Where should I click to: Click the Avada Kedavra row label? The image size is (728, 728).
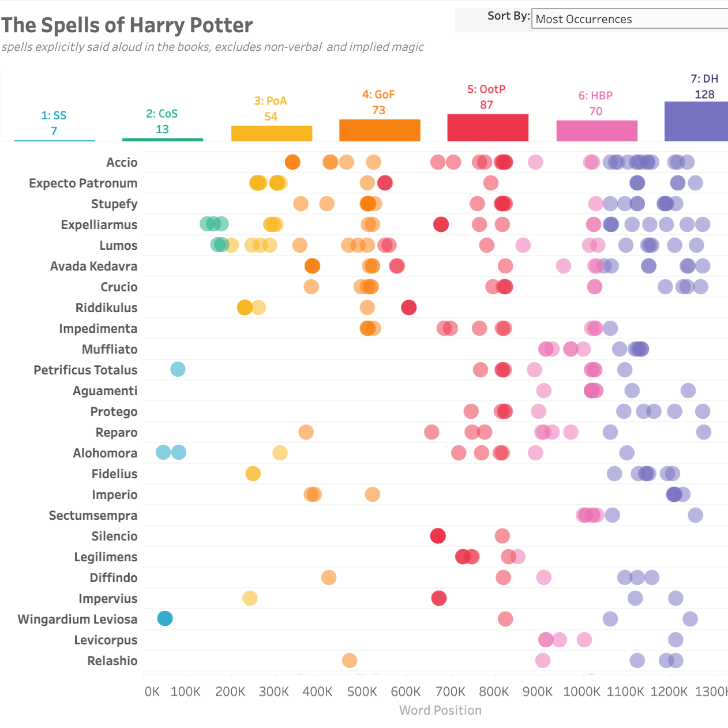pyautogui.click(x=93, y=266)
